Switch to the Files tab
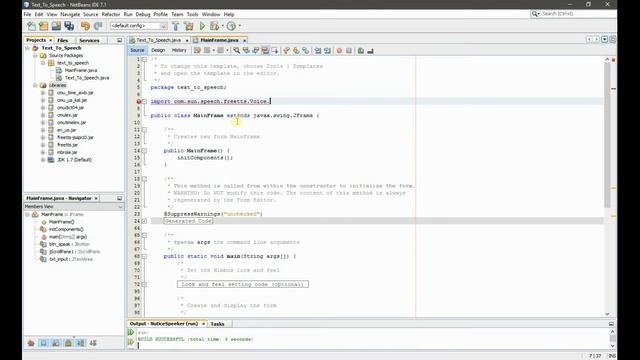Screen dimensions: 640x360 tap(62, 40)
